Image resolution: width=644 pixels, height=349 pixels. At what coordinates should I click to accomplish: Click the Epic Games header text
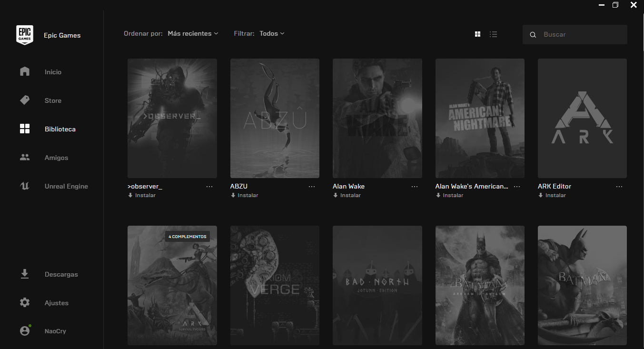click(62, 35)
